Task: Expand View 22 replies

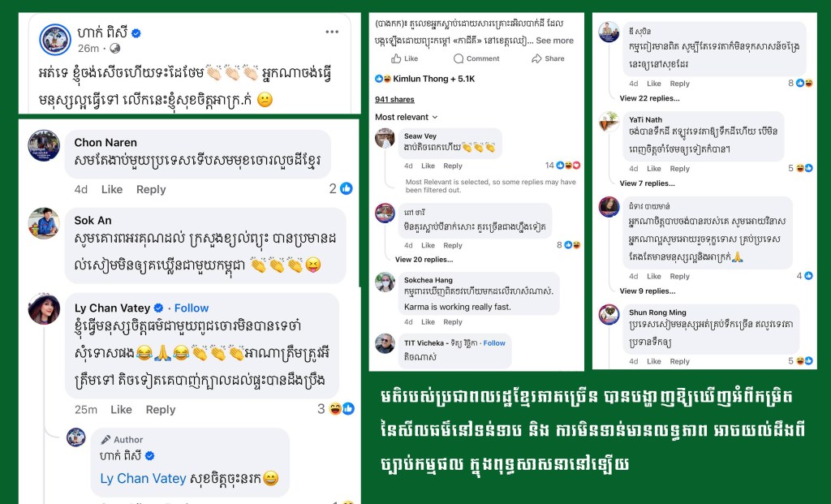Action: click(x=649, y=98)
